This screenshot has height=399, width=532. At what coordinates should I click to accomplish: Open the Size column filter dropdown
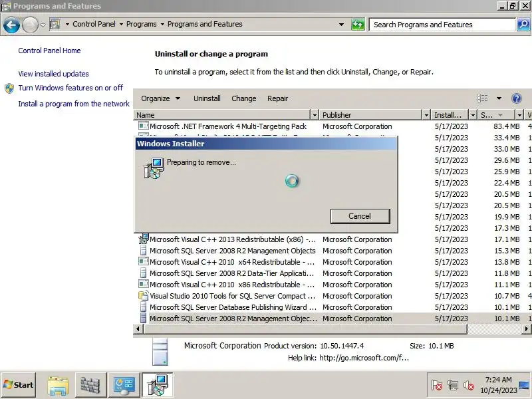coord(519,115)
